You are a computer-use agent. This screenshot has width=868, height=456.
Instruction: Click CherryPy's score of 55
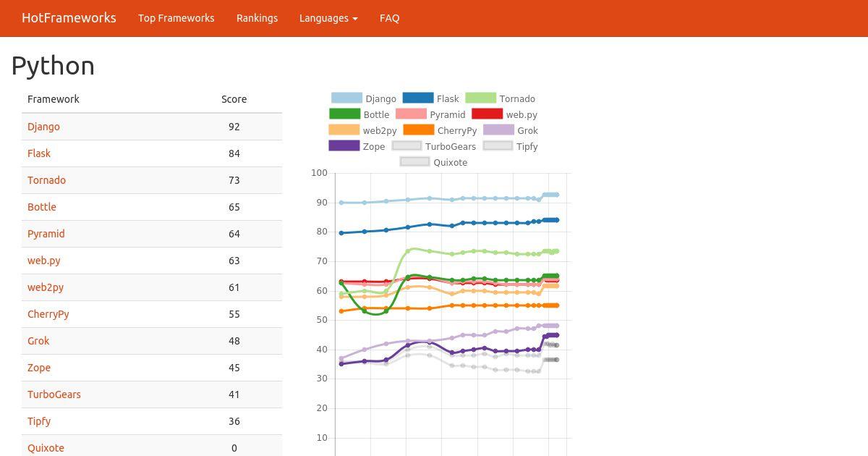pyautogui.click(x=234, y=314)
